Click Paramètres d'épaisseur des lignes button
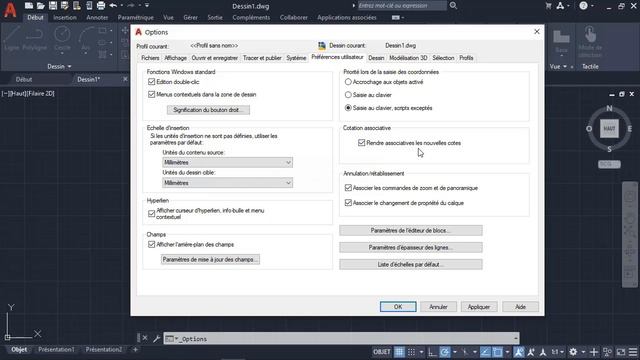 pos(411,247)
